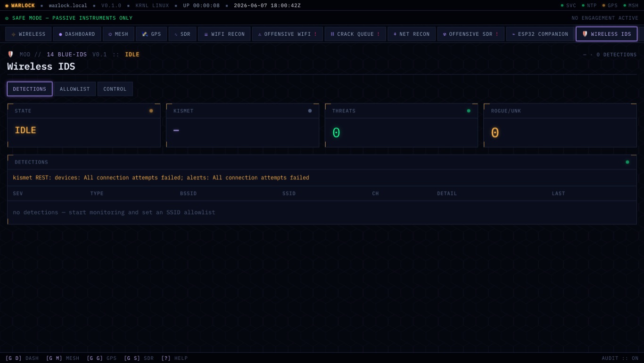644x363 pixels.
Task: Click the State card status dot
Action: coord(151,111)
